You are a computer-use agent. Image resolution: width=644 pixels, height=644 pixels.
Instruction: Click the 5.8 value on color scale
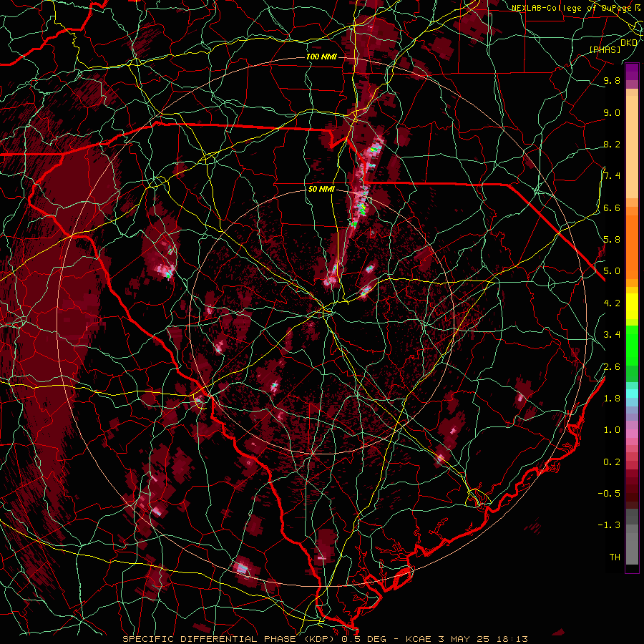[612, 240]
